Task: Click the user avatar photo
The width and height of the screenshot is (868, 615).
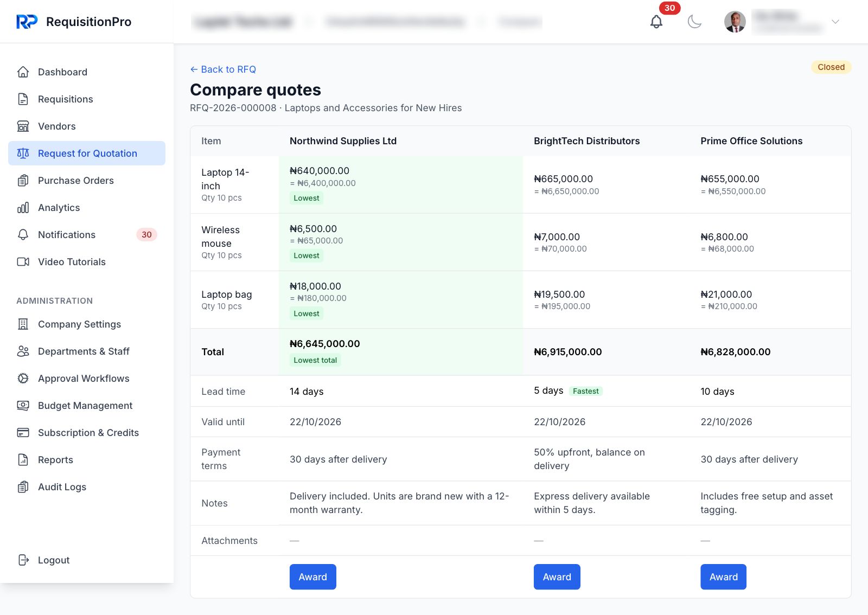Action: point(735,22)
